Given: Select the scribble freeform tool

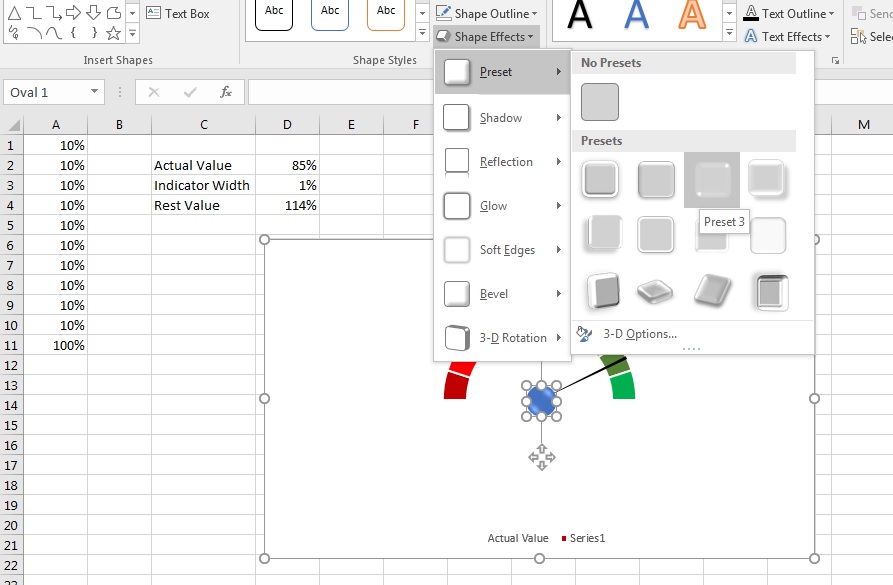Looking at the screenshot, I should click(x=11, y=31).
